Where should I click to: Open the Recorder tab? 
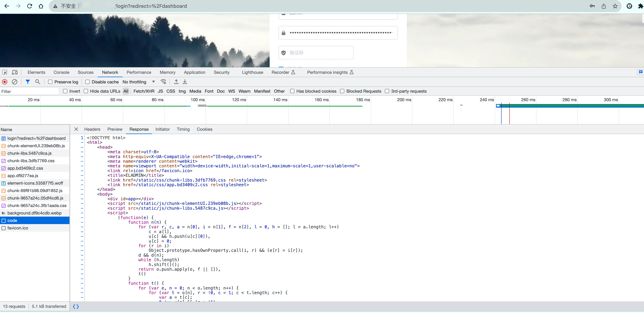(x=283, y=72)
